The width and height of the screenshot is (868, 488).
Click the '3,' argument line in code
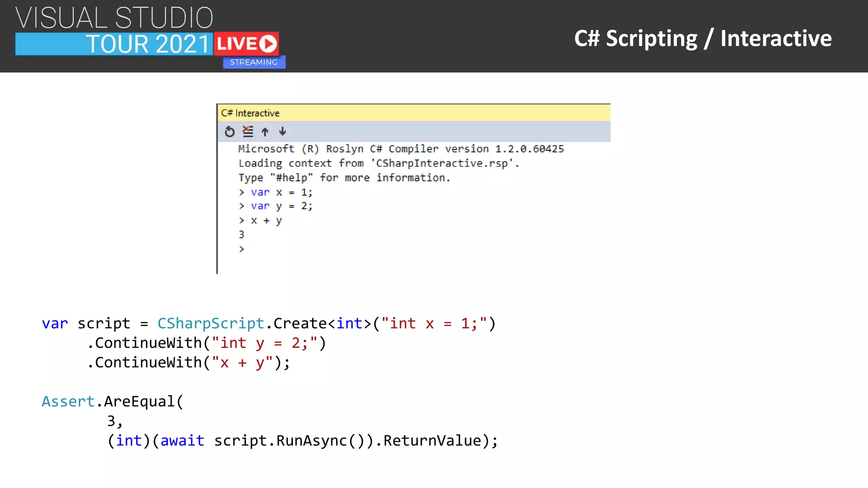click(x=115, y=421)
